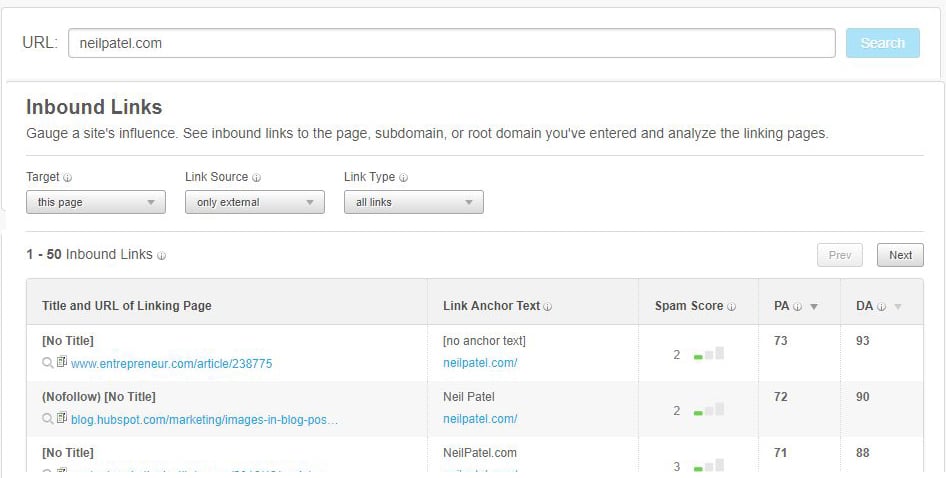Click the info icon next to Spam Score
Viewport: 946px width, 478px height.
point(731,307)
